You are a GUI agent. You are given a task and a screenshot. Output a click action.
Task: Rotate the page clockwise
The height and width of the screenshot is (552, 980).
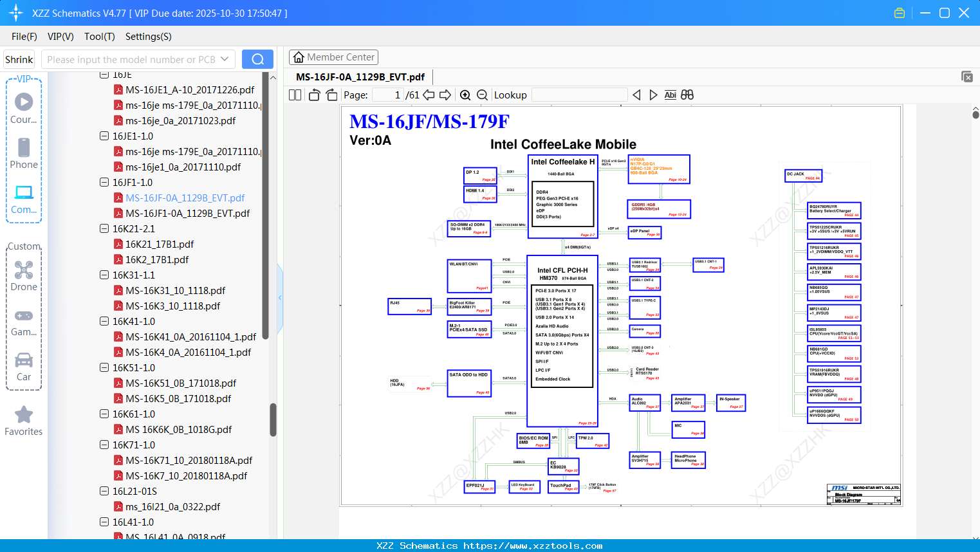pyautogui.click(x=331, y=95)
